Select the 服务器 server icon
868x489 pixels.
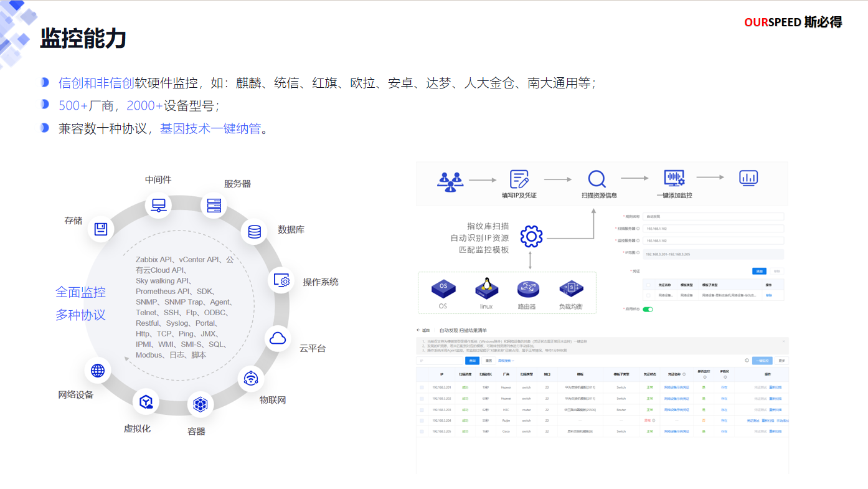pos(214,204)
